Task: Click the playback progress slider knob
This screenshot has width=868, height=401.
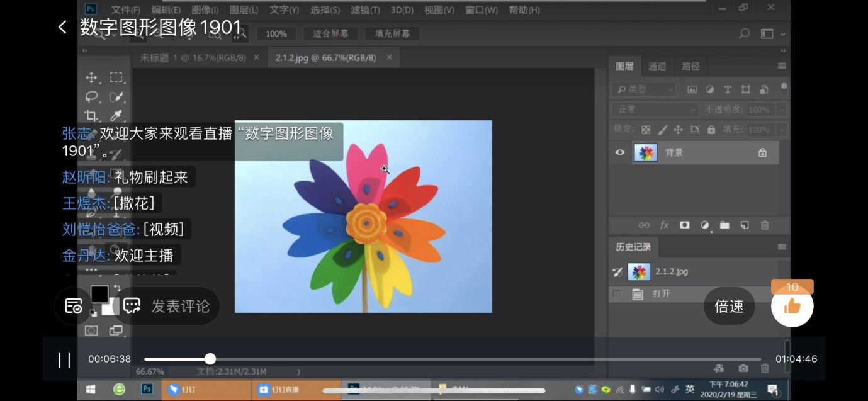Action: [210, 359]
